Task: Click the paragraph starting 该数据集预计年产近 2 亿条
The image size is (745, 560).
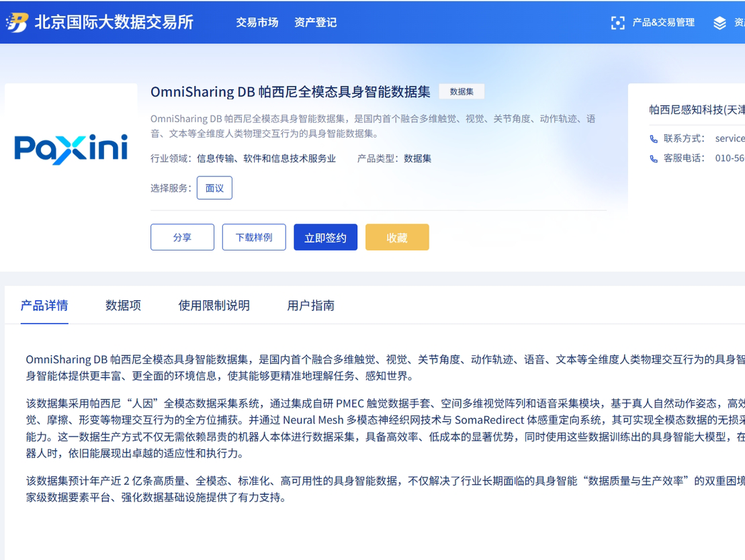Action: point(386,489)
